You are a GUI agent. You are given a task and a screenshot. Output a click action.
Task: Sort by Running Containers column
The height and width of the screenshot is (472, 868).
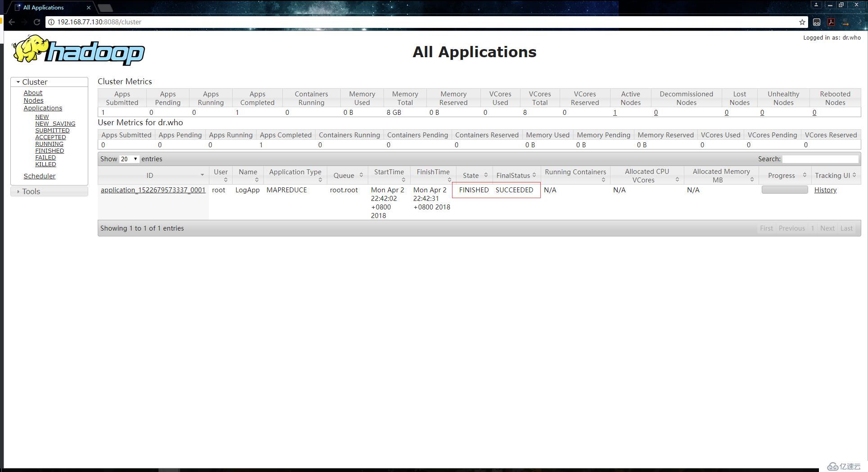[x=575, y=176]
